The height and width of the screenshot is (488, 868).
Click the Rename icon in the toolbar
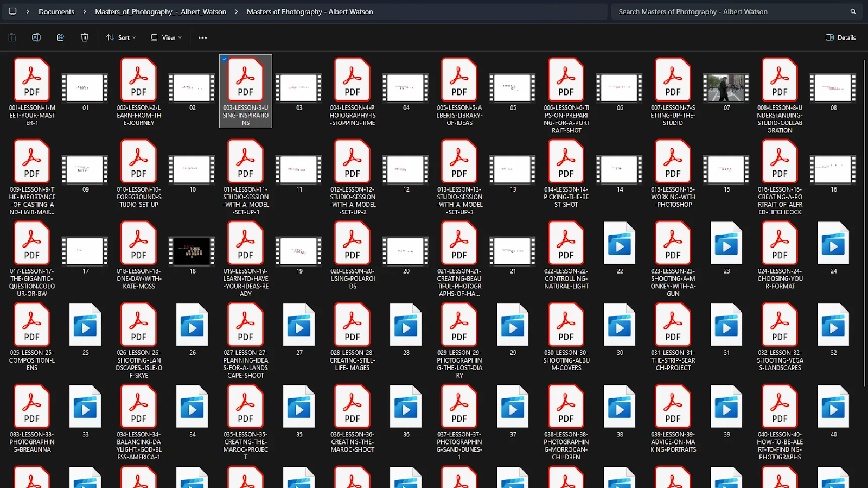tap(36, 37)
